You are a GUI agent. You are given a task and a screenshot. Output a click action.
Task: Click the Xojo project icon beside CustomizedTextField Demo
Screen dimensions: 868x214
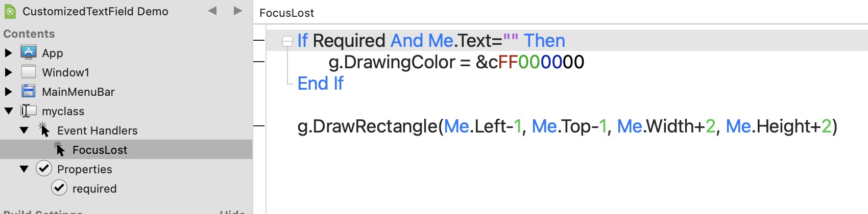coord(10,11)
